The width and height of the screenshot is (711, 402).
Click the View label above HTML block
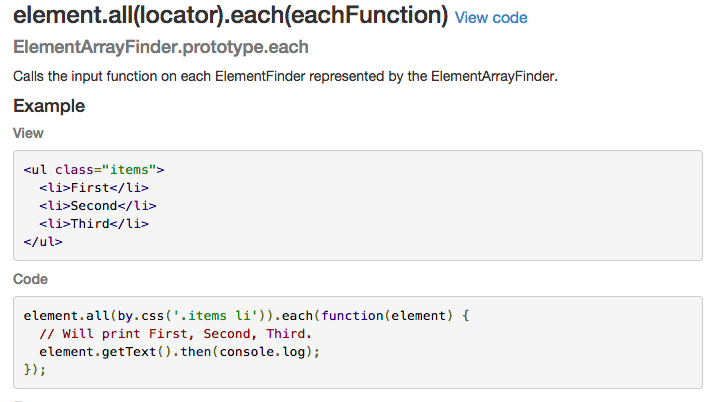(x=28, y=133)
